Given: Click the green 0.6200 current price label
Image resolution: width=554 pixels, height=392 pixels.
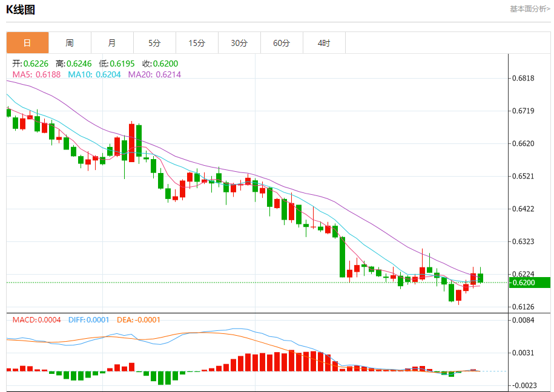Looking at the screenshot, I should pyautogui.click(x=530, y=283).
